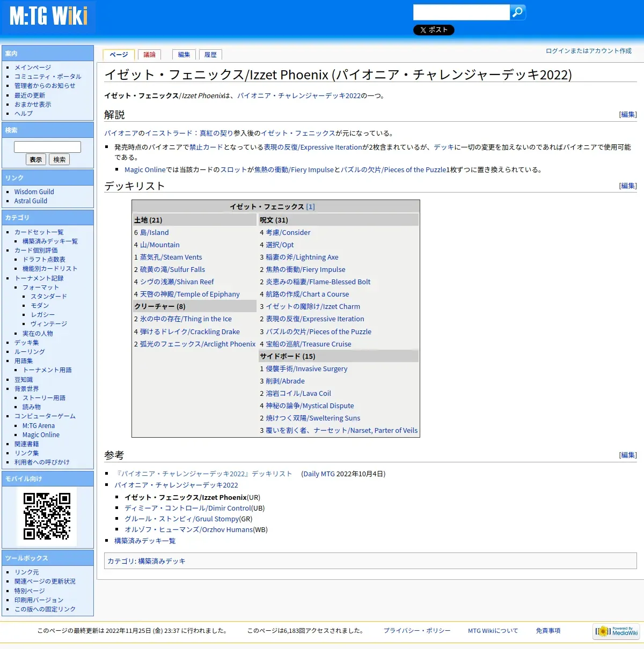Open M:TG Arena sidebar link
This screenshot has width=644, height=649.
coord(39,426)
